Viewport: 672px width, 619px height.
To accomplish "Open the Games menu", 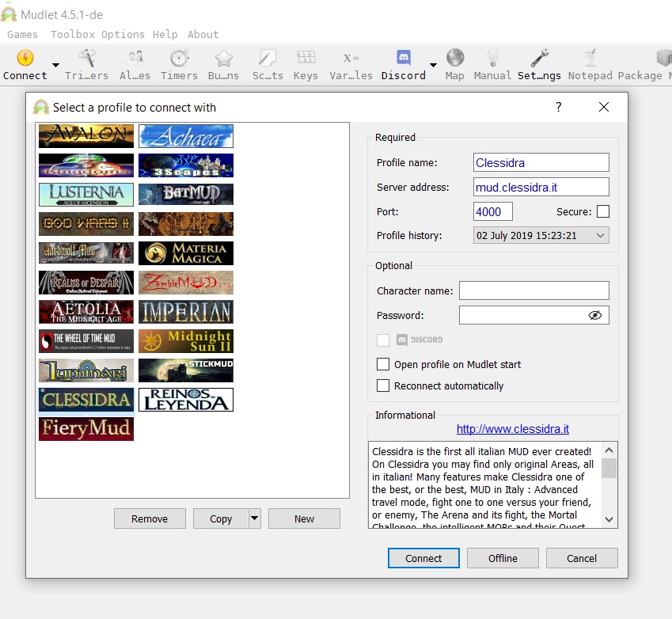I will click(x=22, y=34).
